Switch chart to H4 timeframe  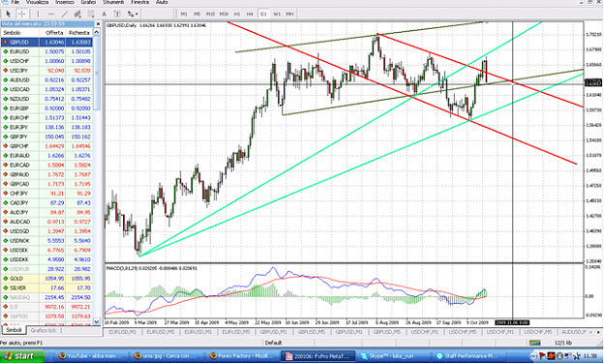coord(250,14)
